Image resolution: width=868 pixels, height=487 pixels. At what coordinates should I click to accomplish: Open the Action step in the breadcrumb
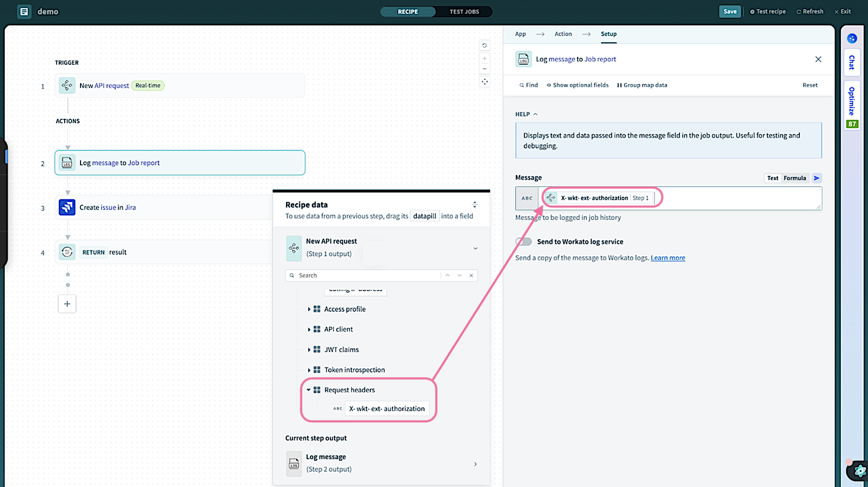point(563,34)
